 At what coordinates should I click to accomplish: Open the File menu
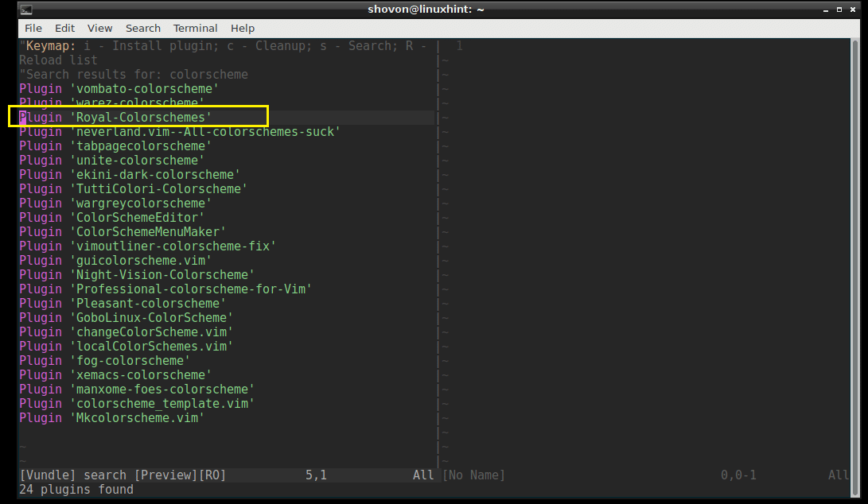click(x=33, y=28)
